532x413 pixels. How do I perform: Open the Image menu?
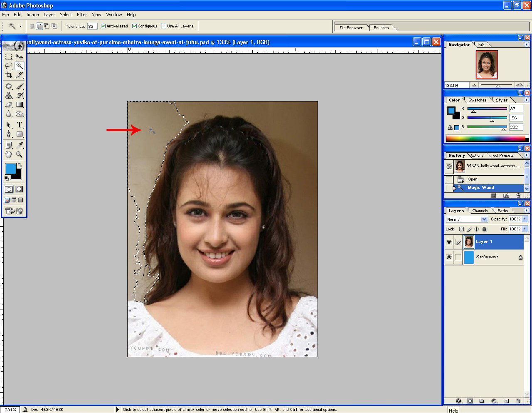click(32, 15)
